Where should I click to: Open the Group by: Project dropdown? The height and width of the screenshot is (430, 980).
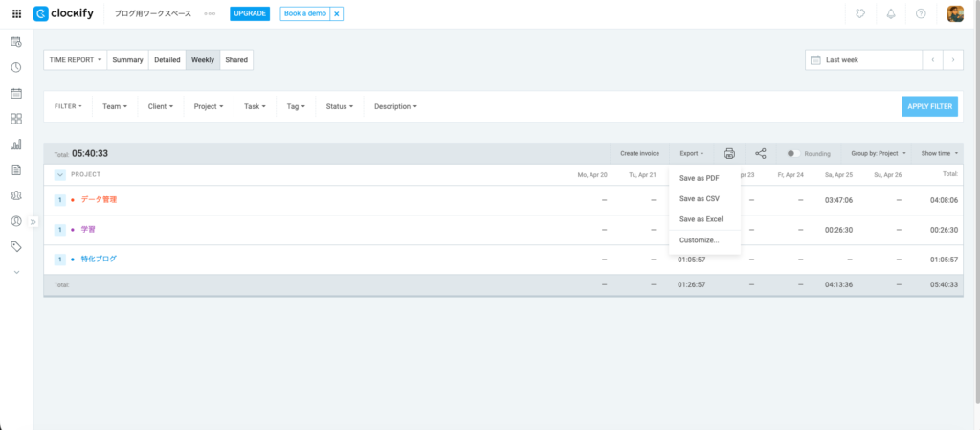(x=878, y=153)
